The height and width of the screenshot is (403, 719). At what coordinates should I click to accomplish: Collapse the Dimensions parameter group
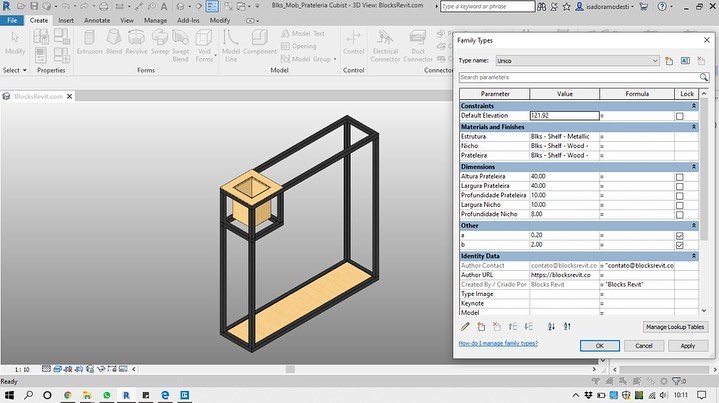point(694,166)
